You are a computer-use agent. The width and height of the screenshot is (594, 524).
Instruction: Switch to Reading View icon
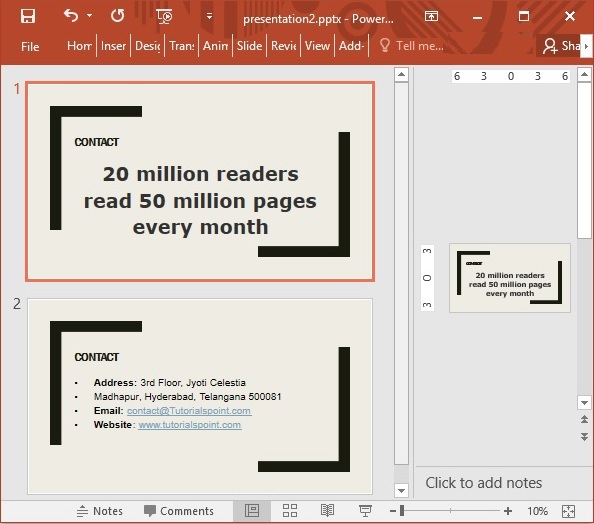point(327,510)
